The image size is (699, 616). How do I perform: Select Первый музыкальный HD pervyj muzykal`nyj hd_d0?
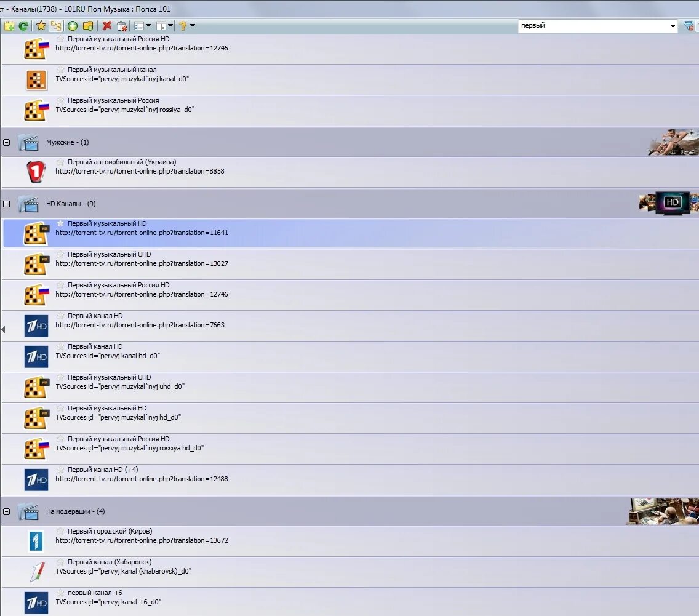(x=350, y=418)
